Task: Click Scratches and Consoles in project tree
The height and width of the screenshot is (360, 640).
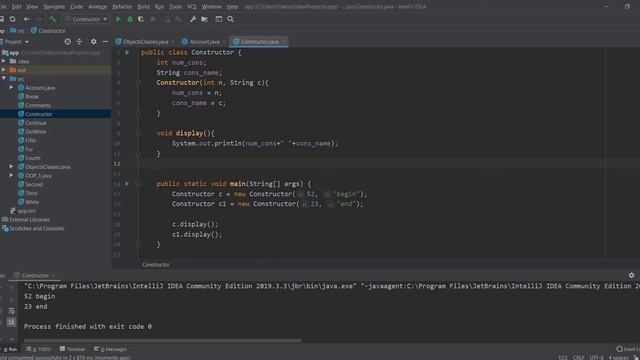Action: pos(36,229)
